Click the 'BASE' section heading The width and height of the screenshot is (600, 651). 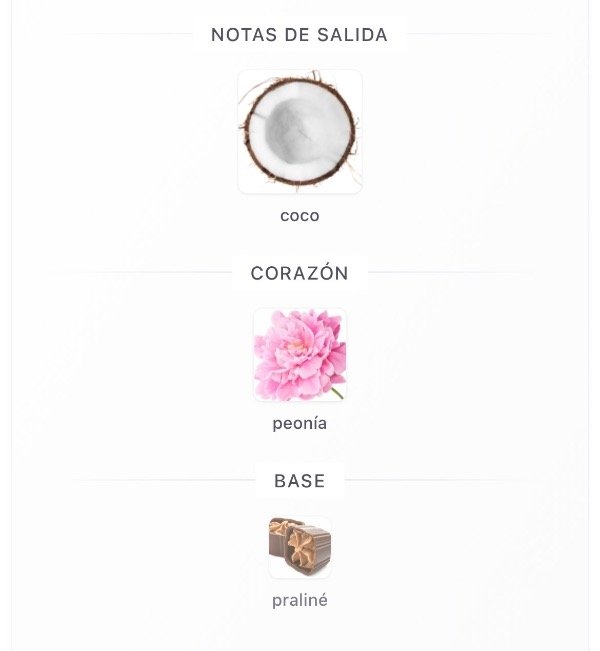(299, 481)
